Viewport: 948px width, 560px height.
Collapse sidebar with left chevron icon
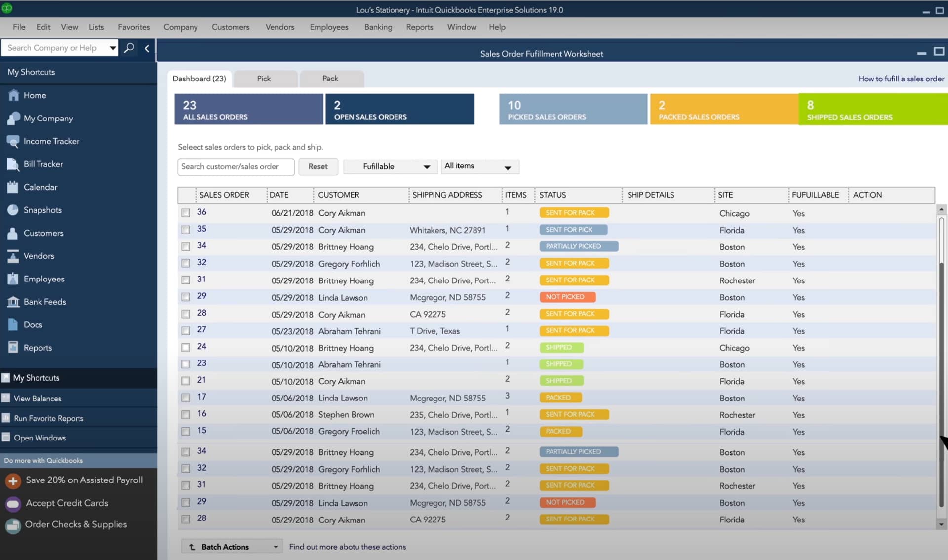(147, 48)
